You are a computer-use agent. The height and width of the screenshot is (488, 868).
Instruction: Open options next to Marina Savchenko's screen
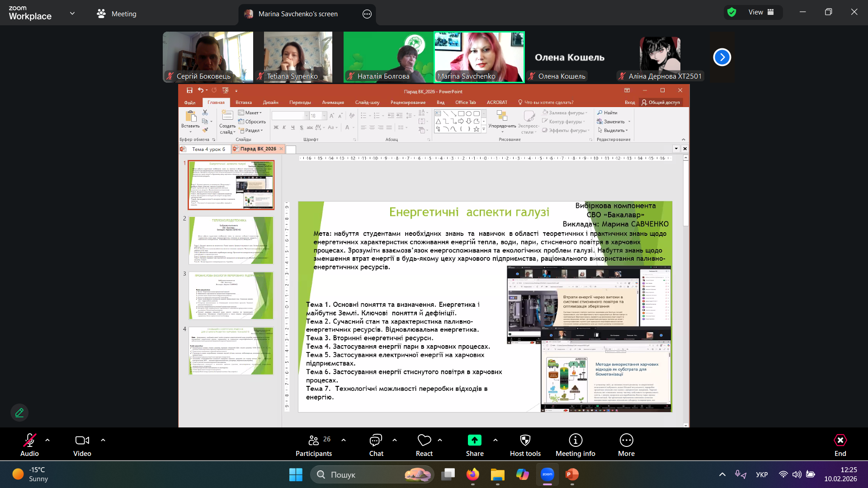(x=367, y=14)
